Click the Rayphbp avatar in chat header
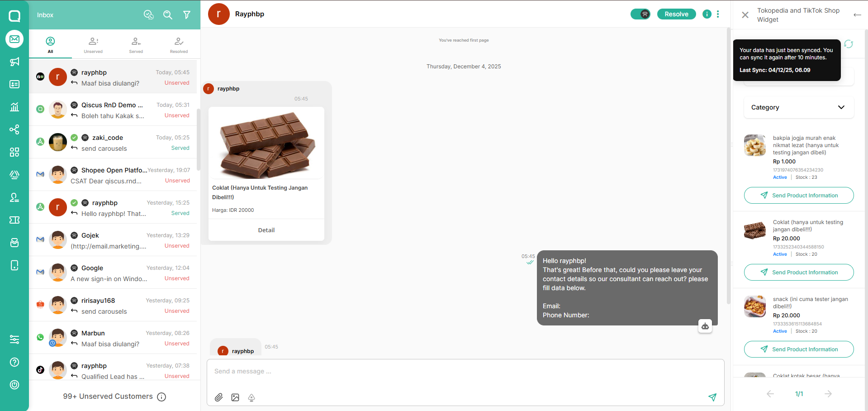The width and height of the screenshot is (868, 411). pos(219,14)
